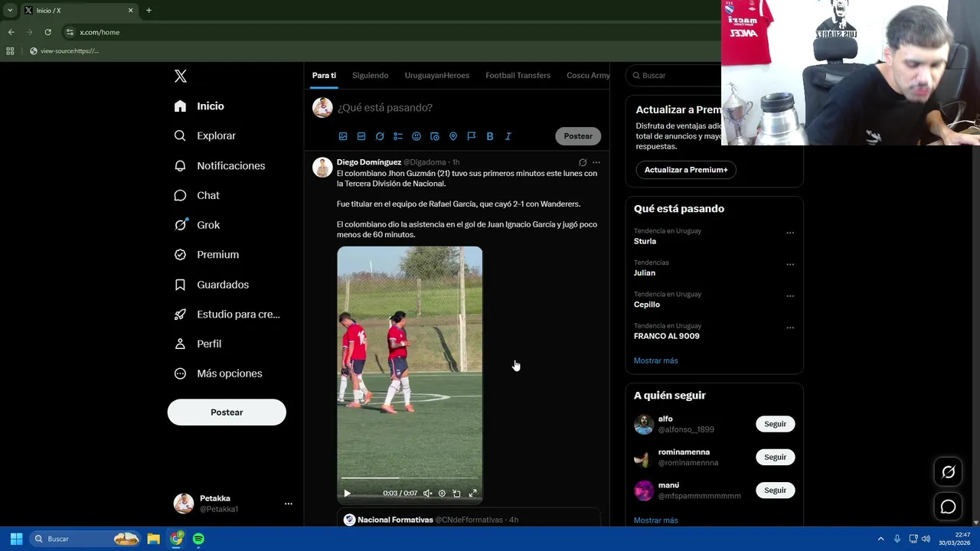Open Chat from the sidebar

pyautogui.click(x=197, y=195)
